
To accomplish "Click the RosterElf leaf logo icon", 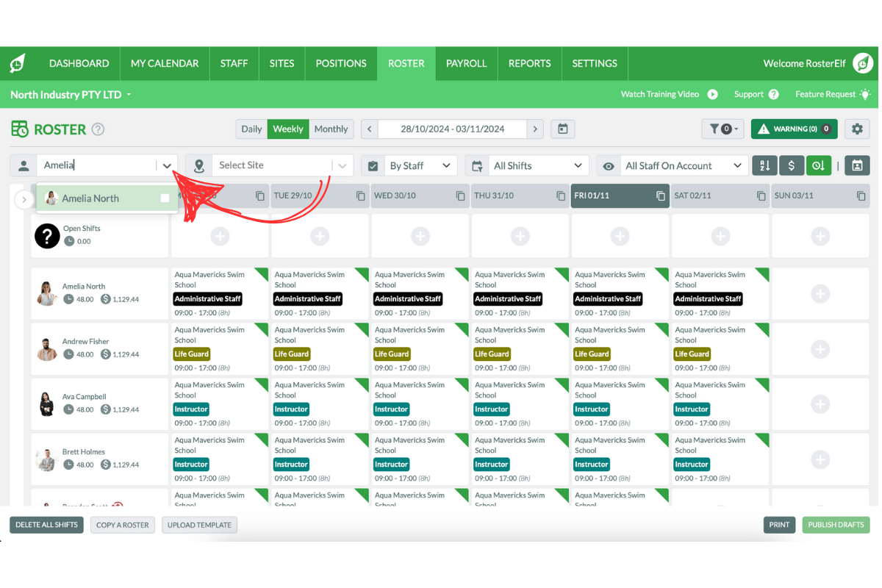I will point(18,63).
